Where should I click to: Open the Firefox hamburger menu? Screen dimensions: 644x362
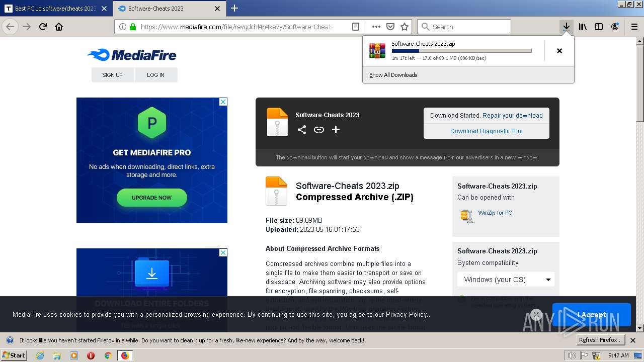point(634,27)
